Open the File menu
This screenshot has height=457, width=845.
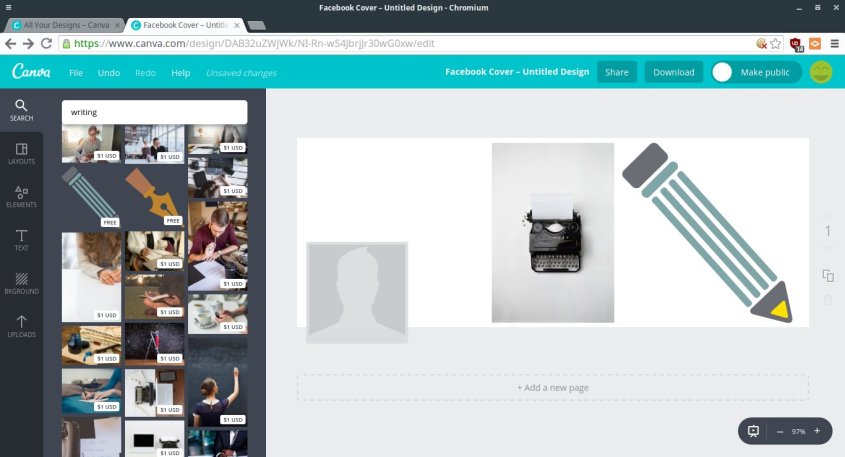(76, 73)
